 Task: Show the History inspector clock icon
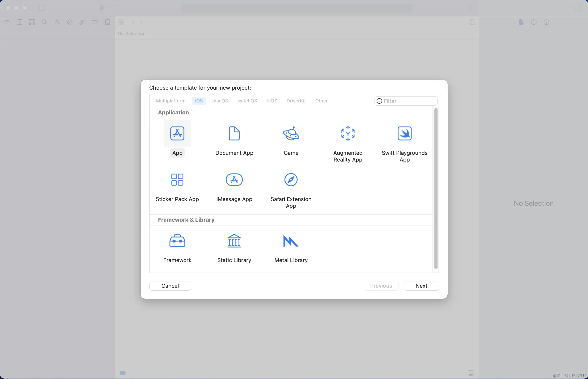click(x=534, y=22)
